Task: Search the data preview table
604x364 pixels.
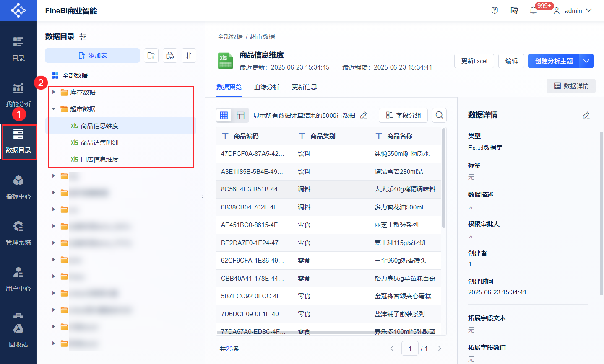Action: pyautogui.click(x=439, y=115)
